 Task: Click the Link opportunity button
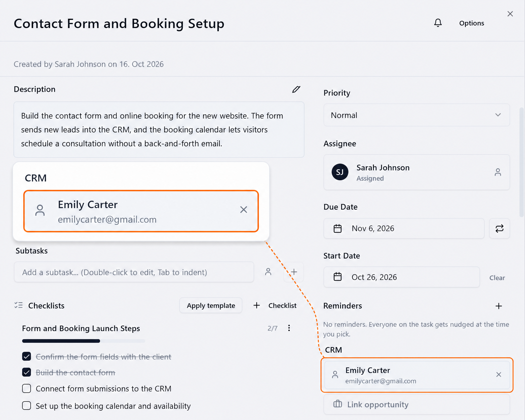tap(416, 404)
